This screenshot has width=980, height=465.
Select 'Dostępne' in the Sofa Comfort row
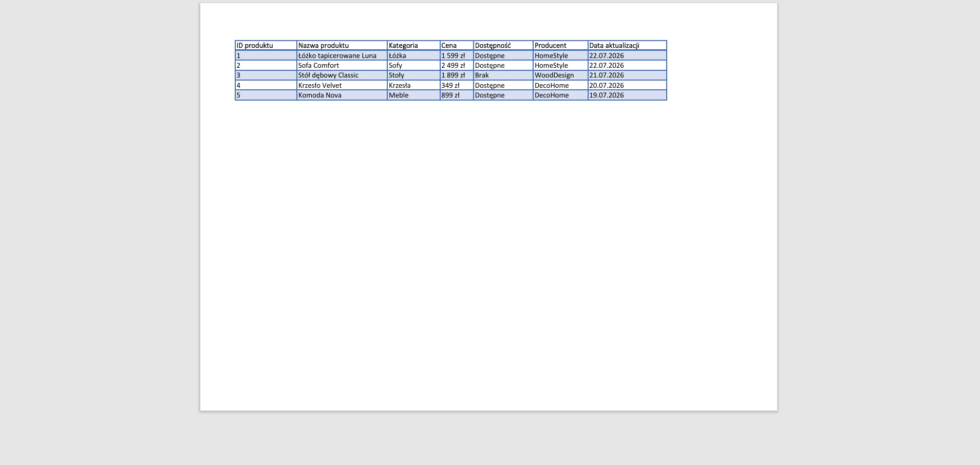(503, 65)
